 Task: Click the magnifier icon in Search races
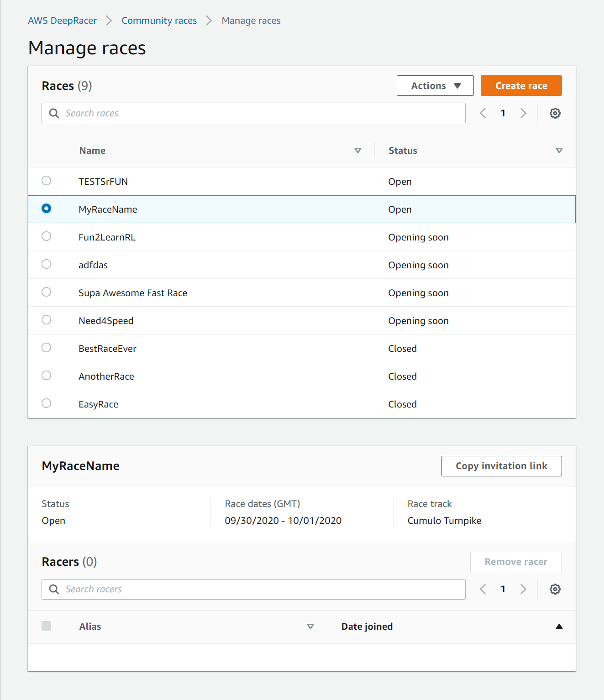pyautogui.click(x=53, y=113)
